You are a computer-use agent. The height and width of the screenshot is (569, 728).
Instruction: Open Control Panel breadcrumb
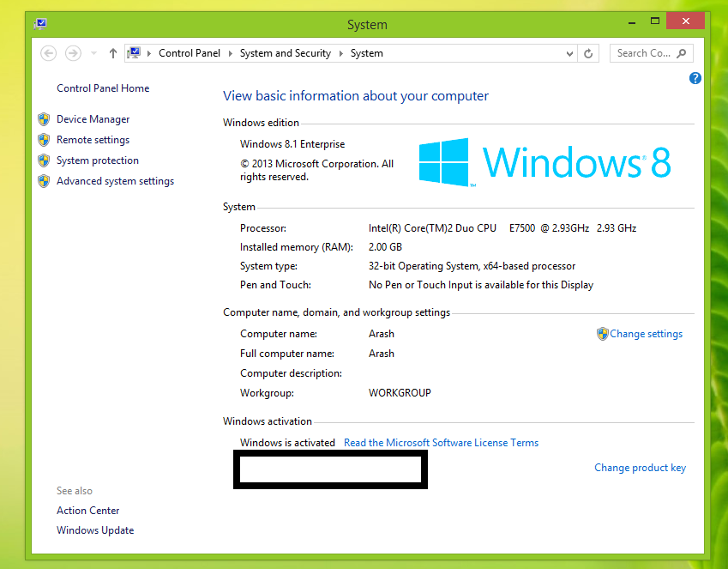[x=190, y=53]
